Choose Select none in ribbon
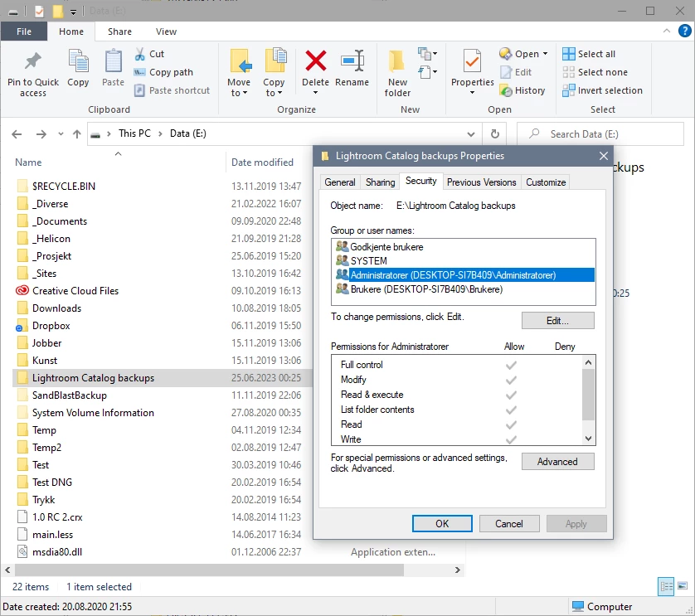Viewport: 695px width, 616px height. (595, 72)
